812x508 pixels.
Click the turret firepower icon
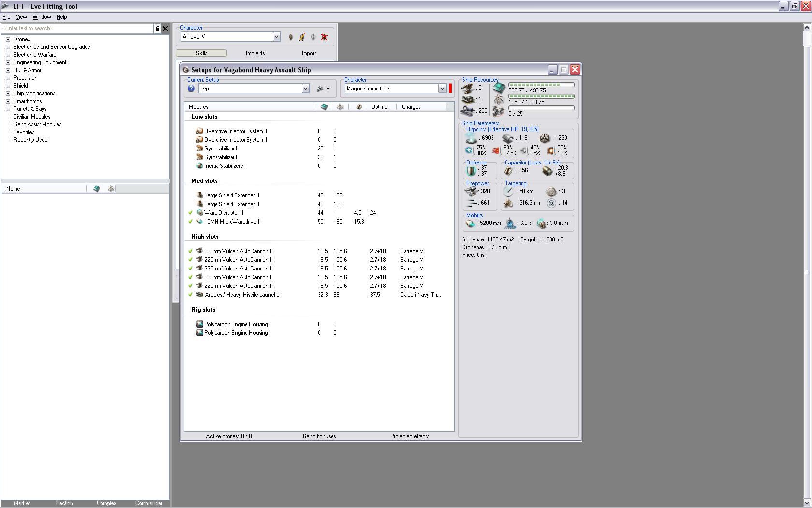471,191
